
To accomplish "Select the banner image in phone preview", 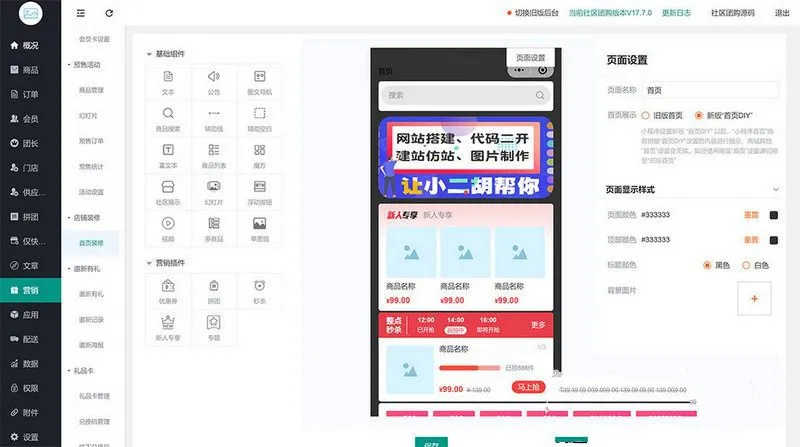I will click(465, 158).
